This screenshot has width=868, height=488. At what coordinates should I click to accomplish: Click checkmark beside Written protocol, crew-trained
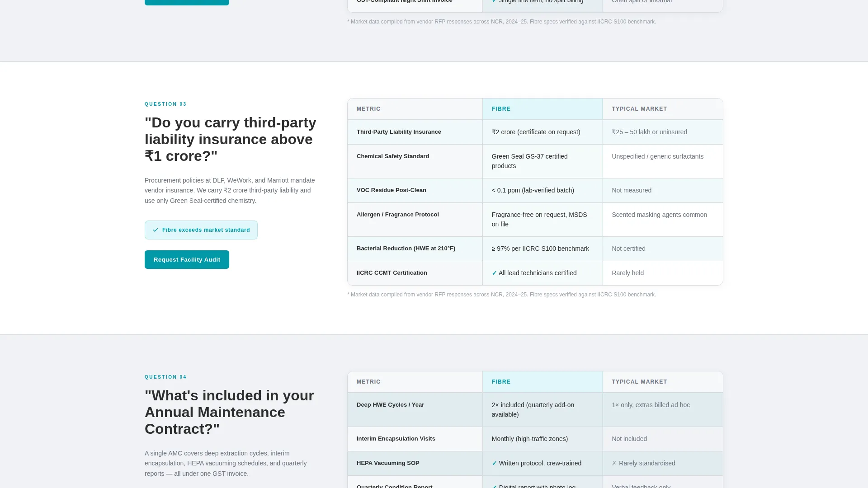(494, 463)
